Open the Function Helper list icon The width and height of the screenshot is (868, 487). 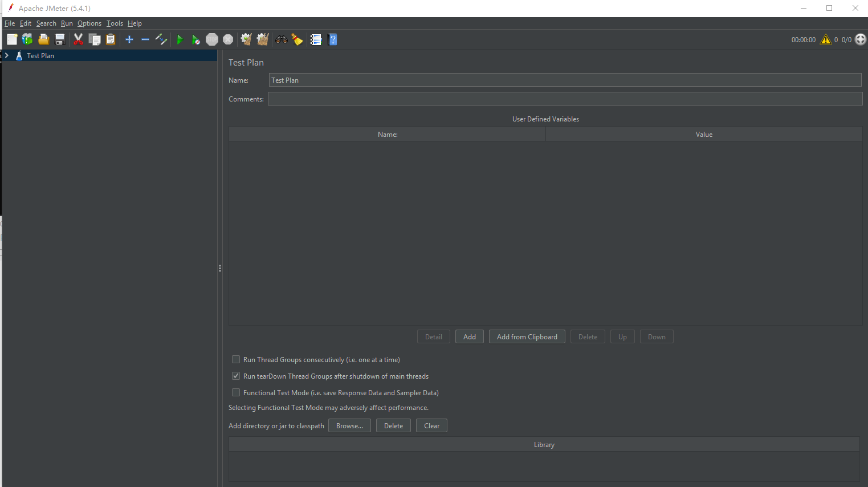point(316,39)
